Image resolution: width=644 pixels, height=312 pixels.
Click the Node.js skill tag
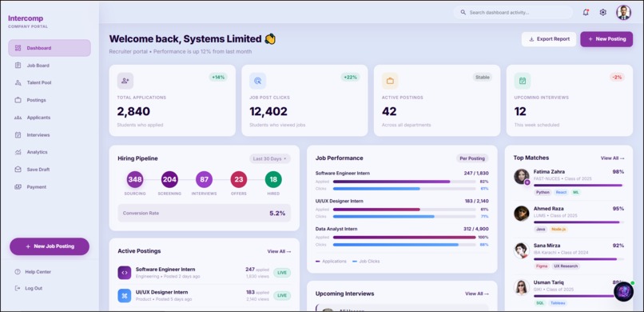click(559, 229)
